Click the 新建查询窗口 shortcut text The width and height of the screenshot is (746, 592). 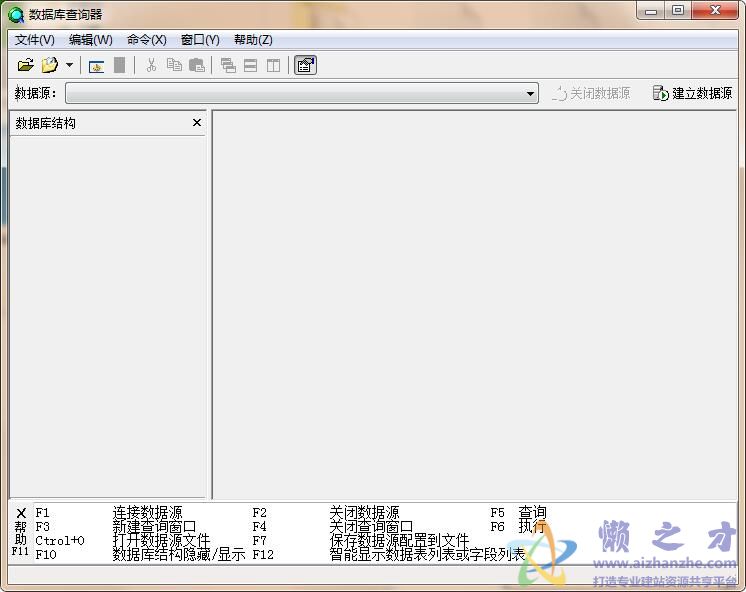[x=154, y=526]
